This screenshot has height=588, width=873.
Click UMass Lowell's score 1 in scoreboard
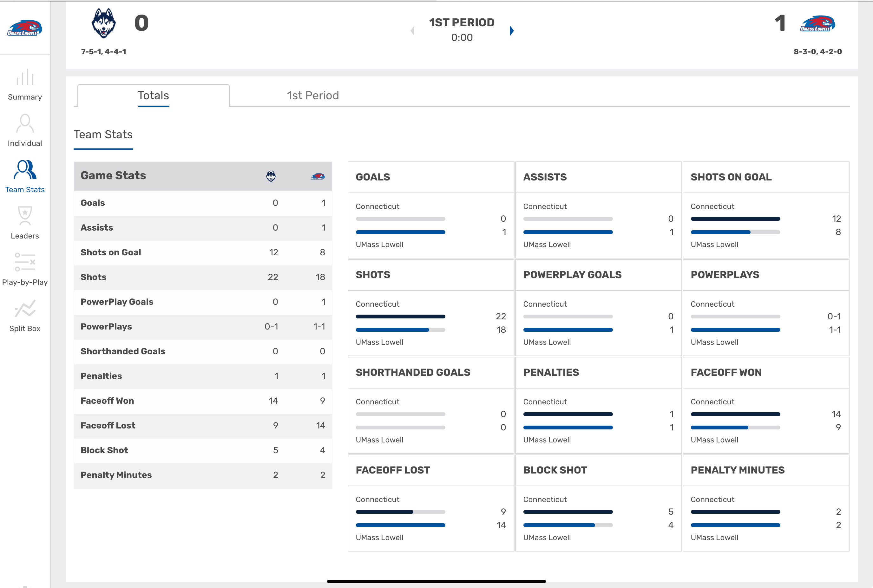780,23
